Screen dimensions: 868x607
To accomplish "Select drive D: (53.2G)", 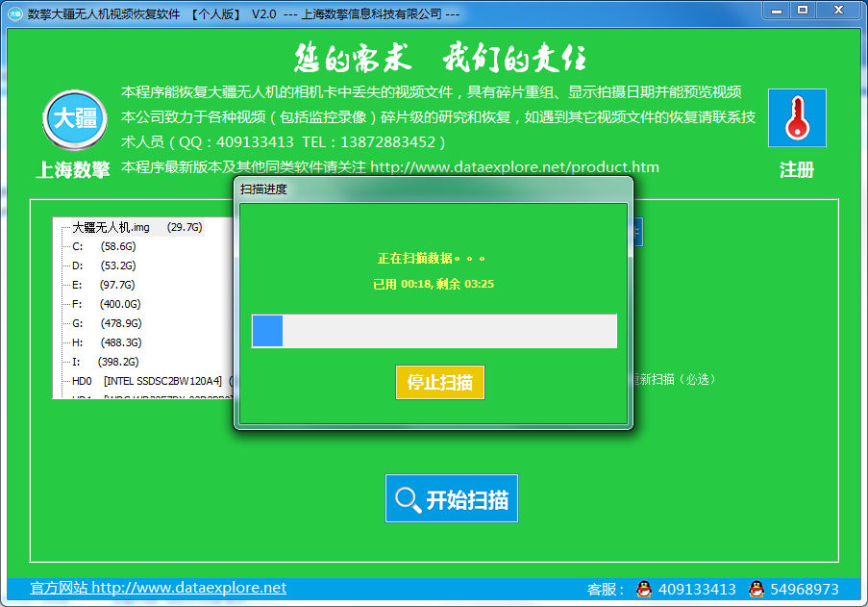I will click(x=104, y=266).
